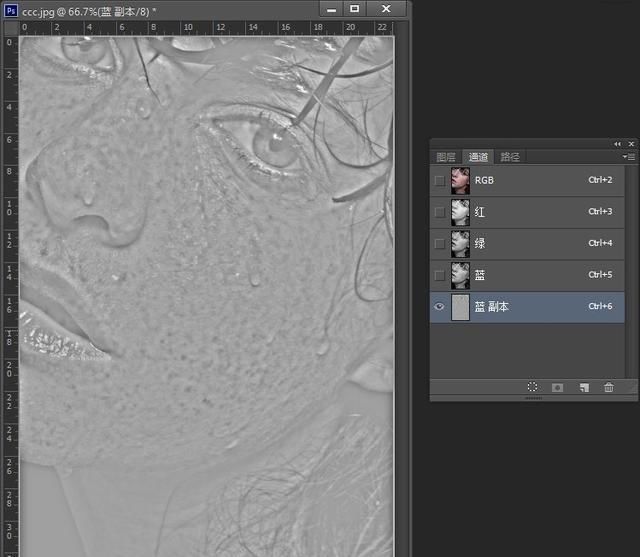The image size is (640, 557).
Task: Save selection as channel icon
Action: tap(557, 387)
